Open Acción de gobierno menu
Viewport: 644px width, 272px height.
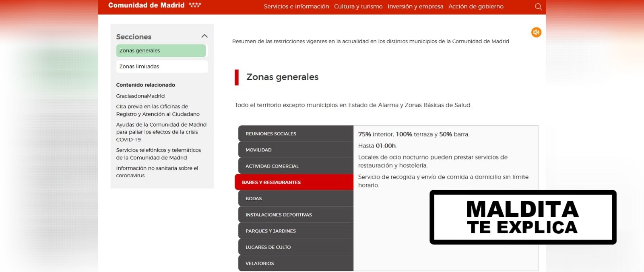click(476, 7)
